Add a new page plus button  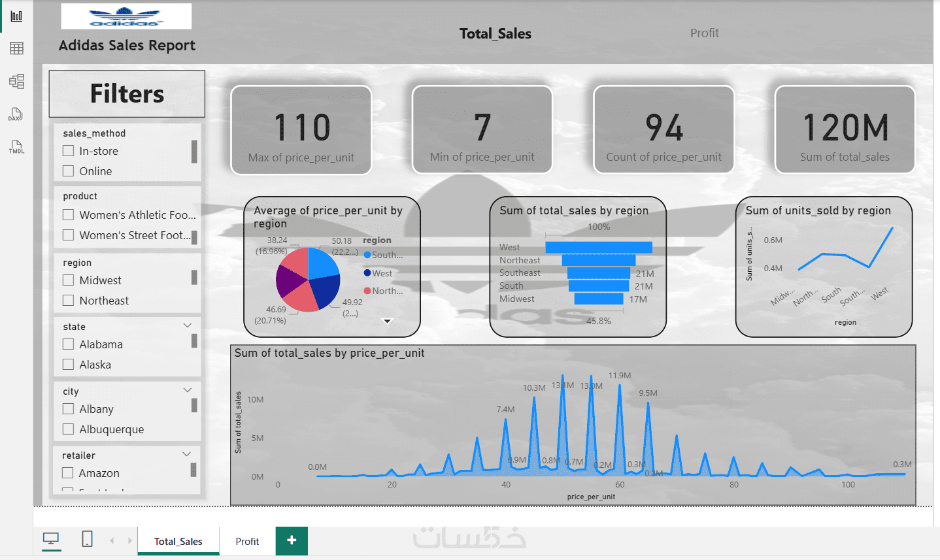(x=292, y=540)
